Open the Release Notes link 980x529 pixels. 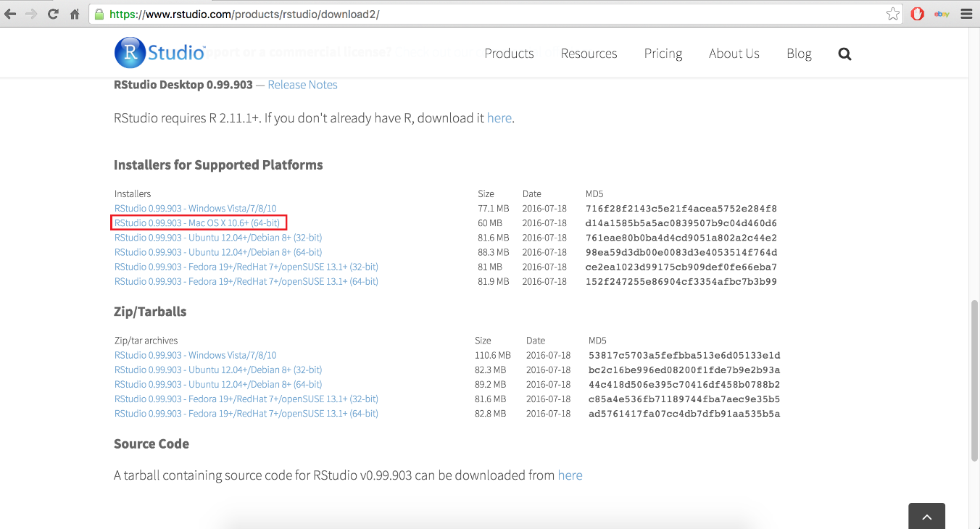pos(302,85)
